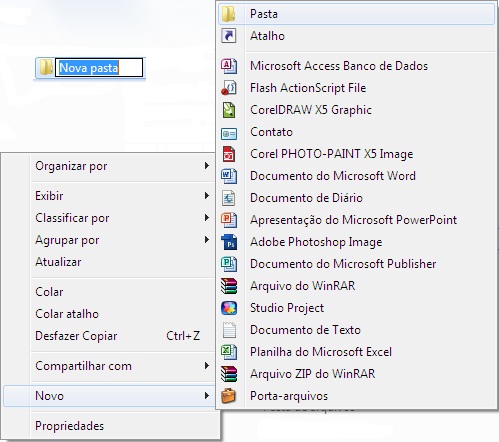Choose Documento de Texto text
Image resolution: width=499 pixels, height=442 pixels.
tap(305, 330)
